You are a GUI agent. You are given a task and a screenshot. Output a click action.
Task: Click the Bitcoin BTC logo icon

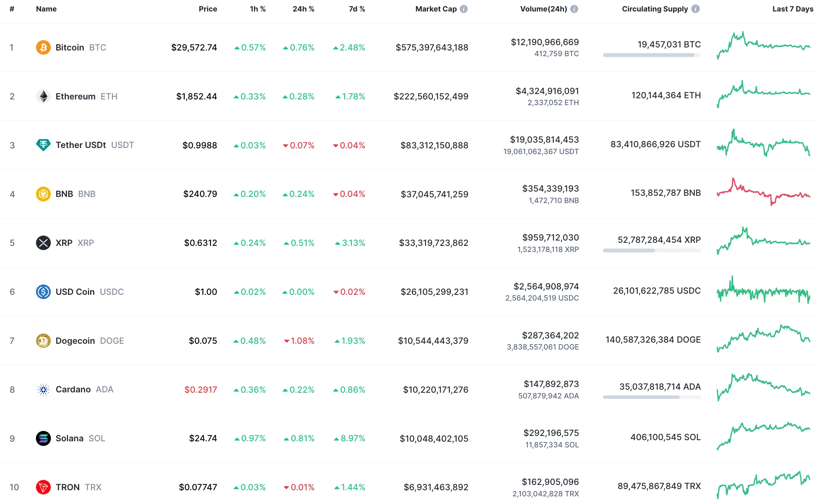(x=44, y=47)
